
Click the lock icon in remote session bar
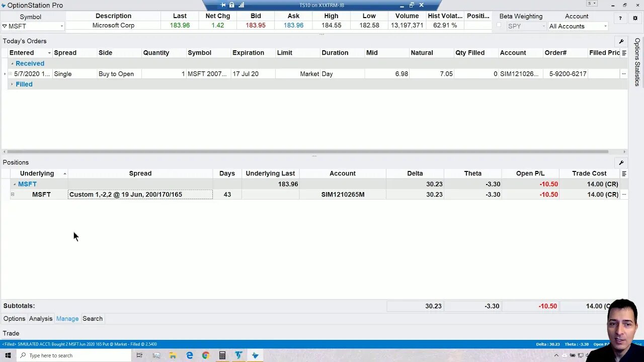pyautogui.click(x=232, y=5)
